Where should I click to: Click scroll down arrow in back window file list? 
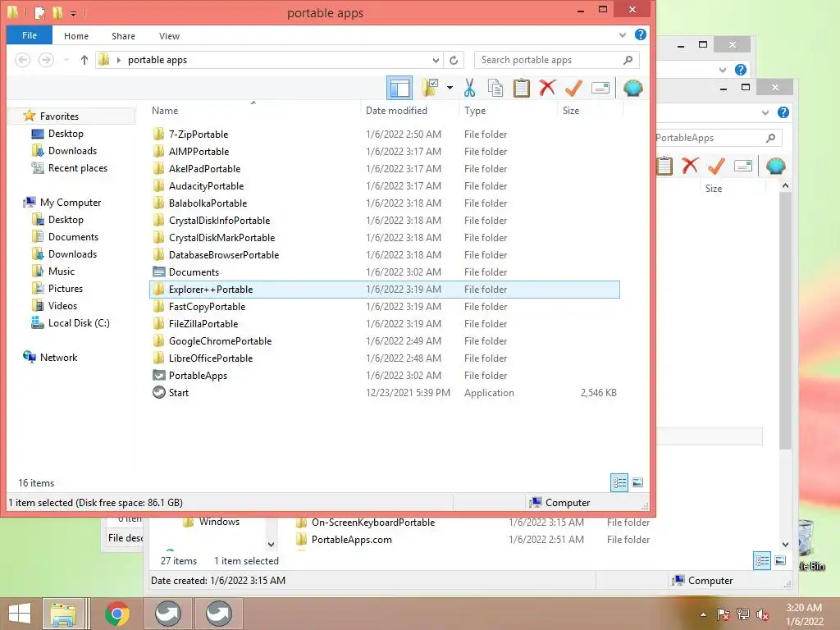(x=785, y=545)
